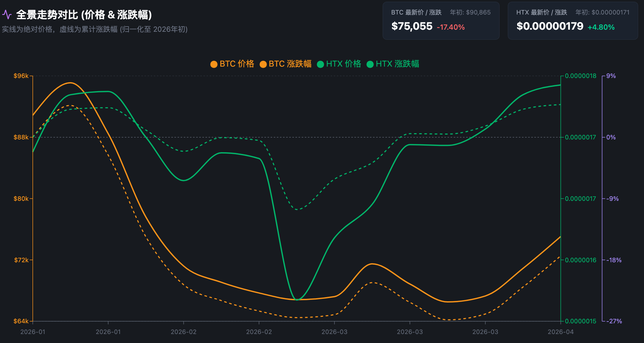This screenshot has height=343, width=644.
Task: Toggle the HTX 价格 legend label
Action: click(343, 64)
